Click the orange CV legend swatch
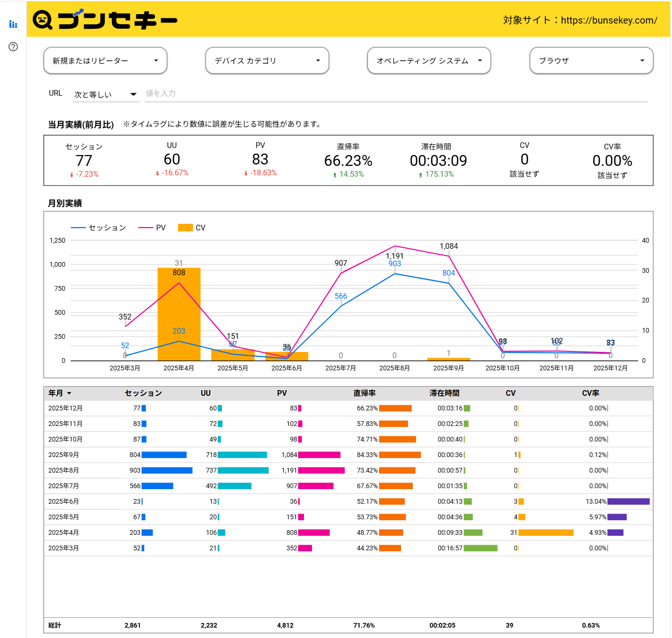This screenshot has width=672, height=638. [x=185, y=228]
